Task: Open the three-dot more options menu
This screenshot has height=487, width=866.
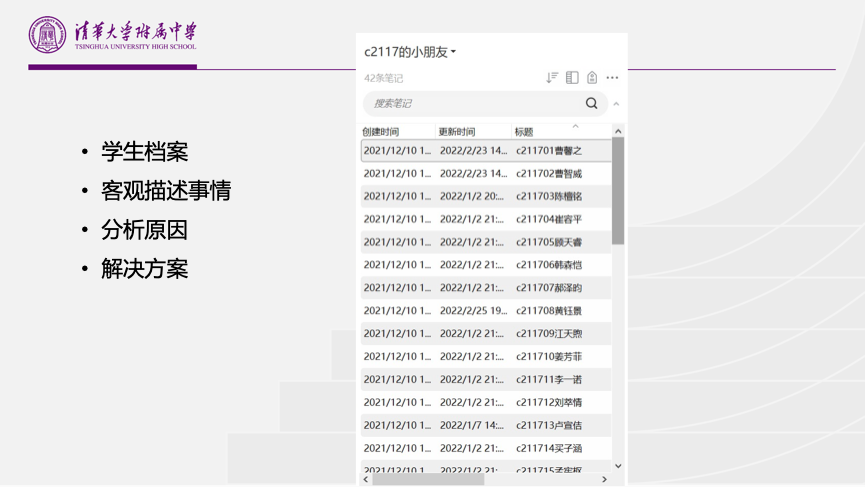Action: click(612, 78)
